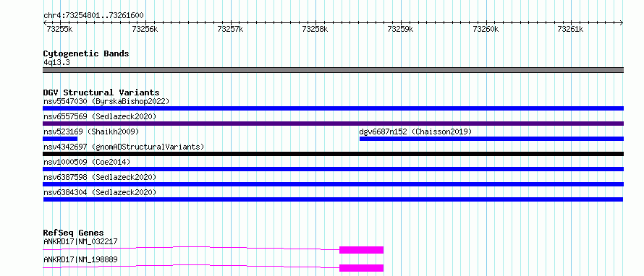
Task: Click the nsv6387598 (Sedlazeck2020) label
Action: tap(100, 177)
